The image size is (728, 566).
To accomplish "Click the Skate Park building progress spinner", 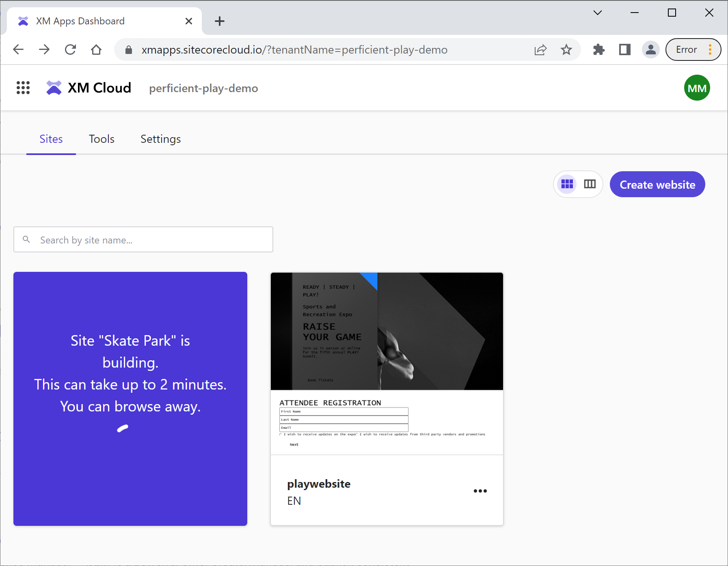I will (123, 428).
